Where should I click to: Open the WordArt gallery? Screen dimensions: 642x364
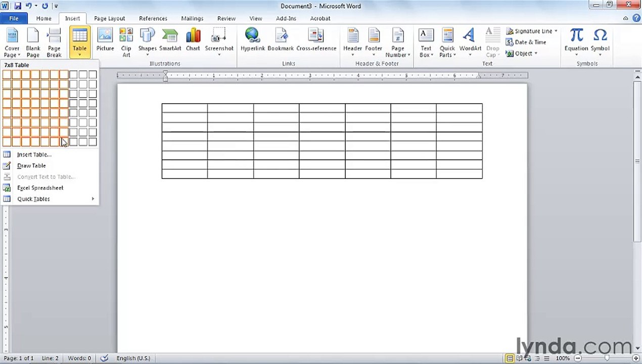[470, 43]
